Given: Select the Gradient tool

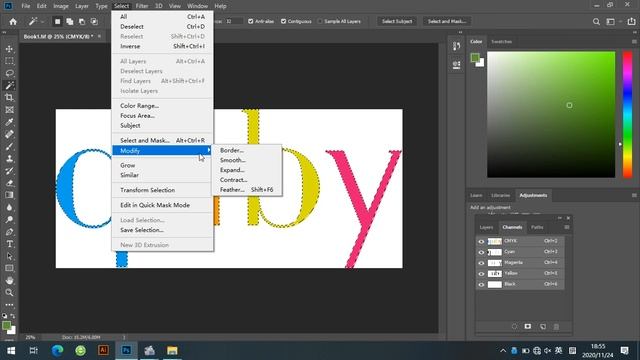Looking at the screenshot, I should [9, 195].
